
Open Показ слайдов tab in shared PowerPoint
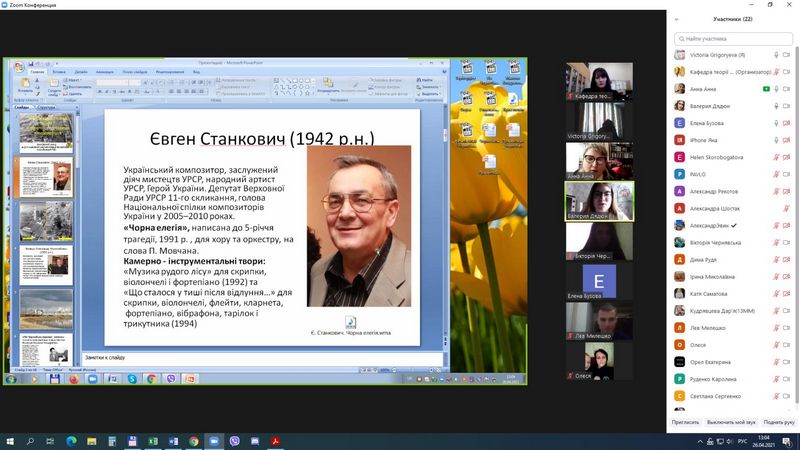tap(135, 72)
